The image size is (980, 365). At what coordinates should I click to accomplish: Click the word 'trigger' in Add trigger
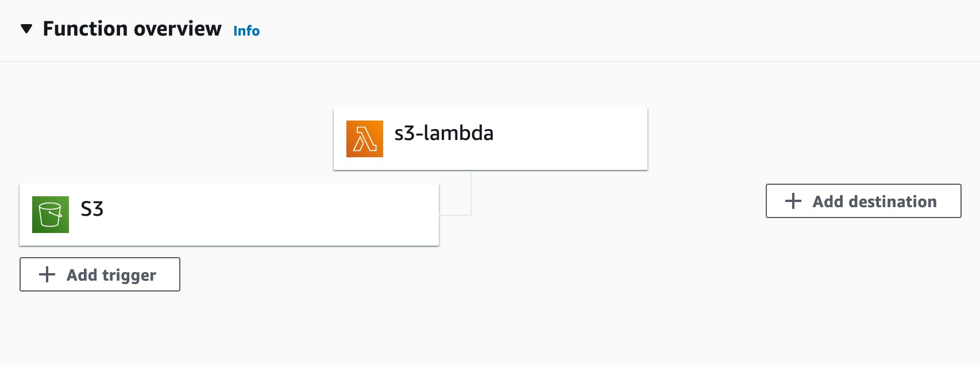(129, 276)
